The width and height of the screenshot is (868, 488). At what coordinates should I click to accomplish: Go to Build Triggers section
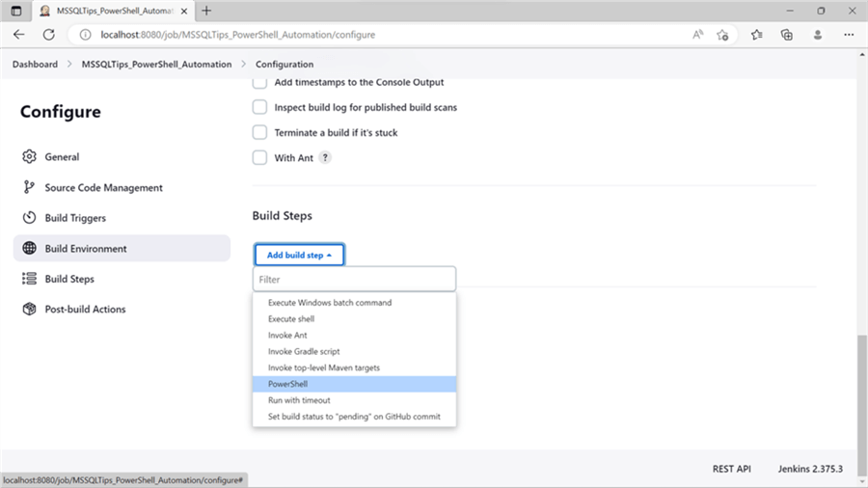(75, 218)
